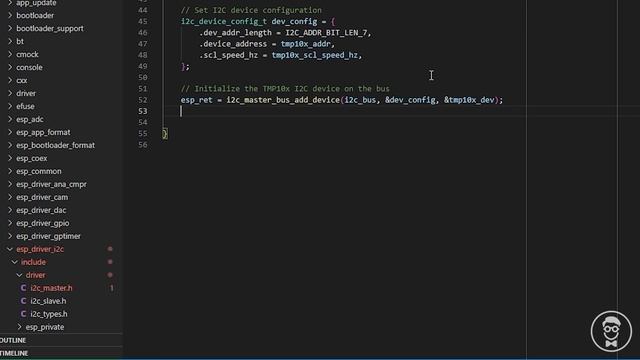640x360 pixels.
Task: Click the C file icon of i2c_slave.h
Action: (x=23, y=301)
